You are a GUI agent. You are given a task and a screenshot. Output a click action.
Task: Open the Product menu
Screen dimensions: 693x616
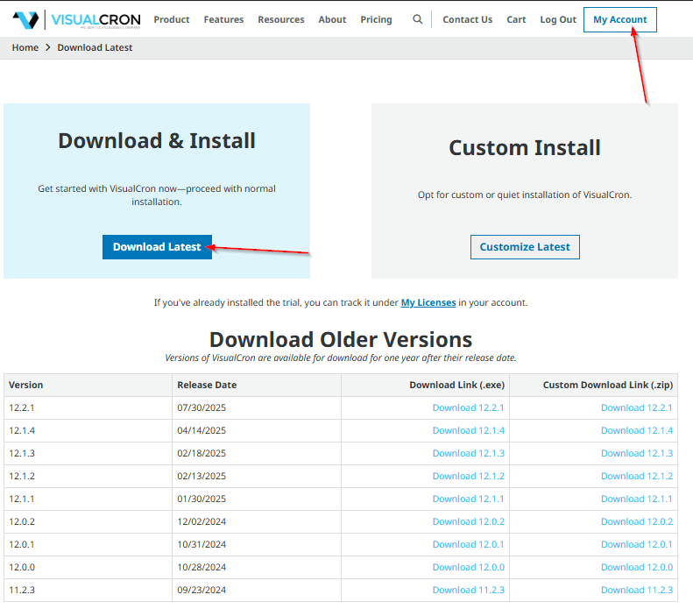click(171, 19)
